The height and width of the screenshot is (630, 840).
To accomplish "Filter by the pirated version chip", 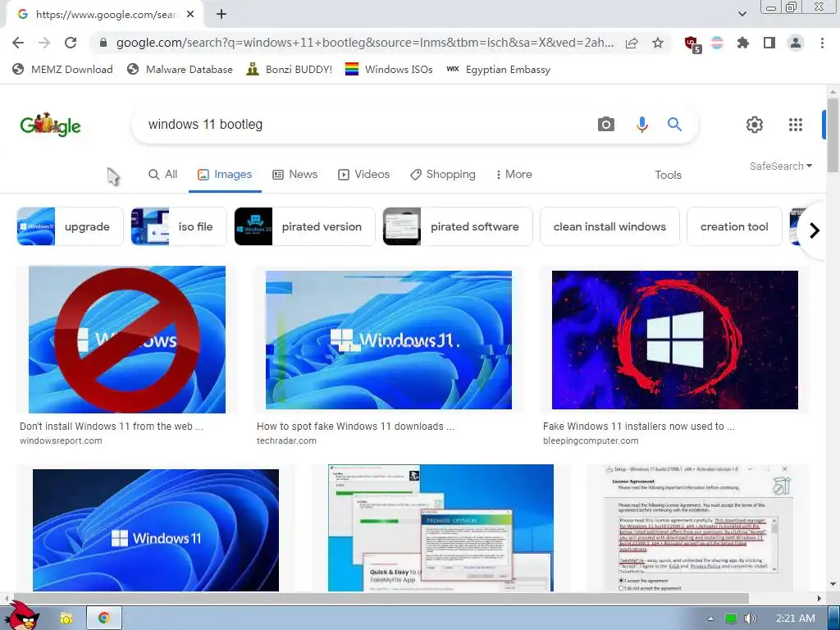I will (x=304, y=226).
